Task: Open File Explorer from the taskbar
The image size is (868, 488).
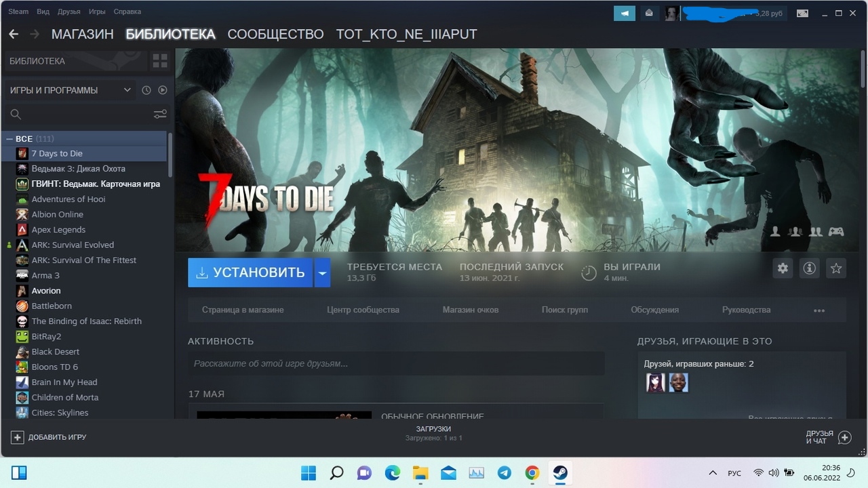Action: click(x=420, y=472)
